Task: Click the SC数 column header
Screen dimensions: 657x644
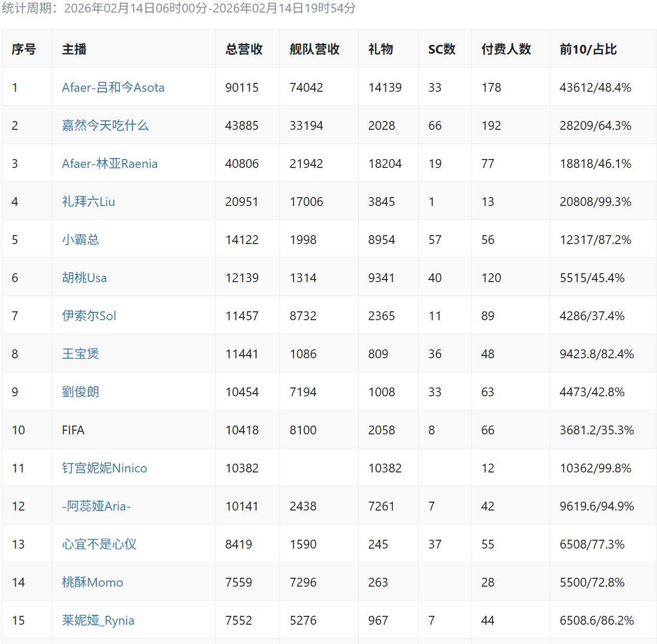Action: click(442, 50)
